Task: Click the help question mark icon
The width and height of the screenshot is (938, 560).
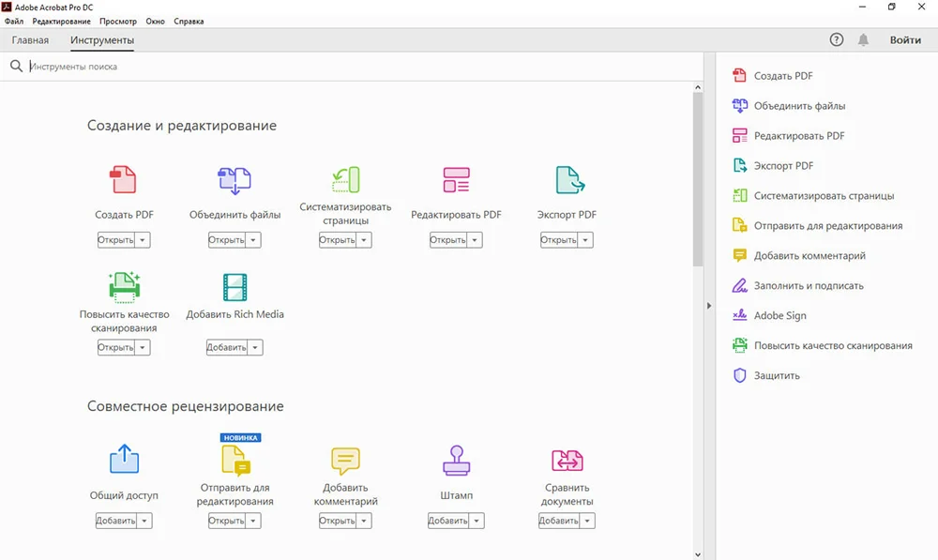Action: click(837, 40)
